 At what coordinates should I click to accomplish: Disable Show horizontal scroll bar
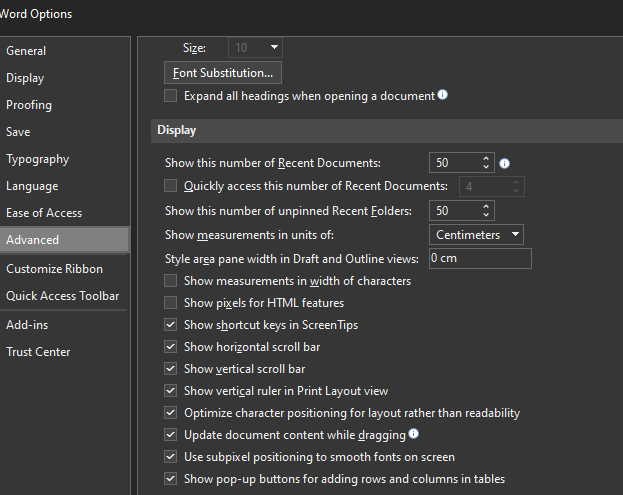tap(170, 346)
